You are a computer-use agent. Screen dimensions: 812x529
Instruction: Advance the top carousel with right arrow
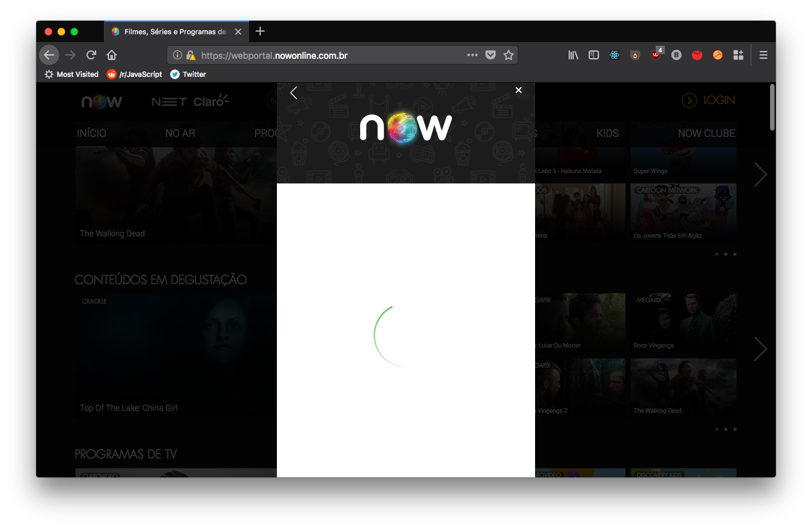[760, 174]
